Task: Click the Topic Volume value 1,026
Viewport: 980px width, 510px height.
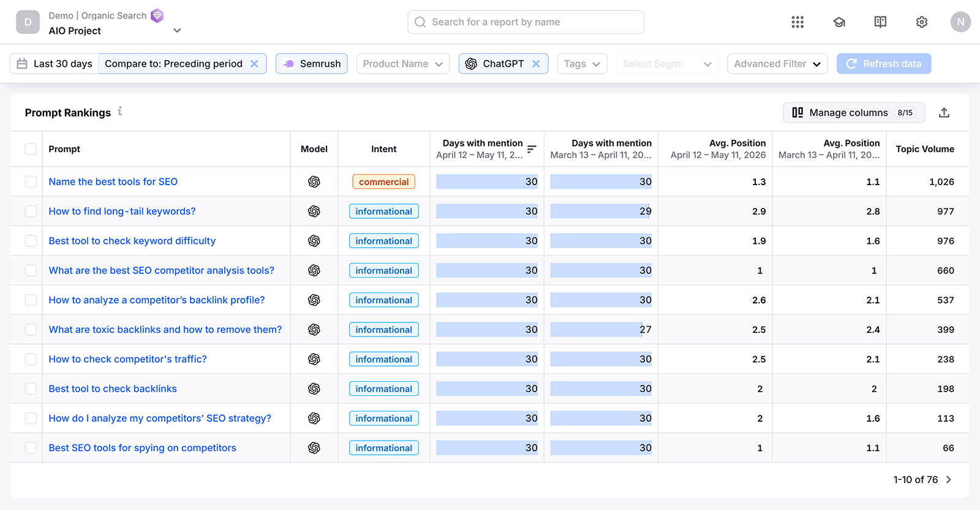Action: [x=941, y=181]
